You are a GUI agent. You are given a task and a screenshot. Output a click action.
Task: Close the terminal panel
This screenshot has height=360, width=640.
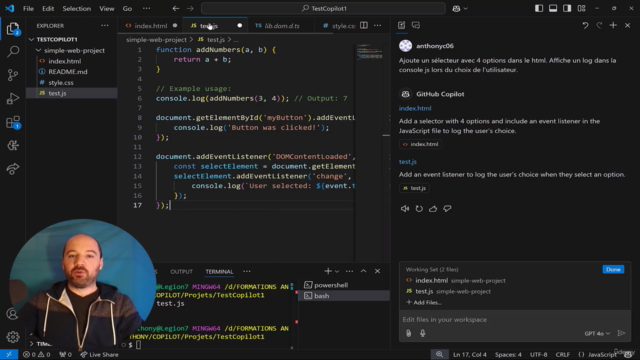coord(378,271)
